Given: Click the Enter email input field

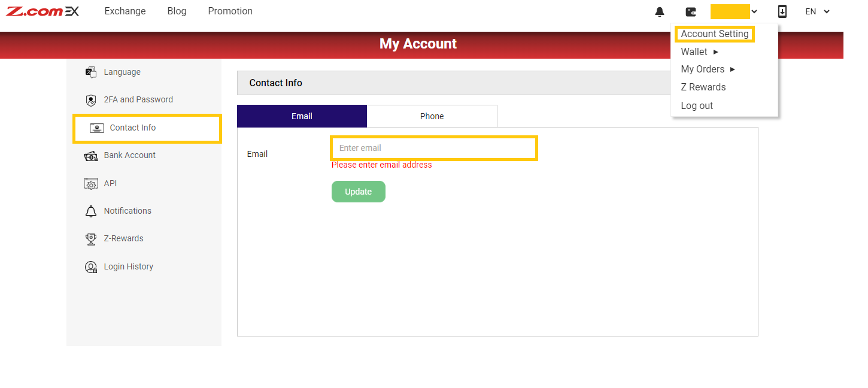Looking at the screenshot, I should (x=434, y=148).
